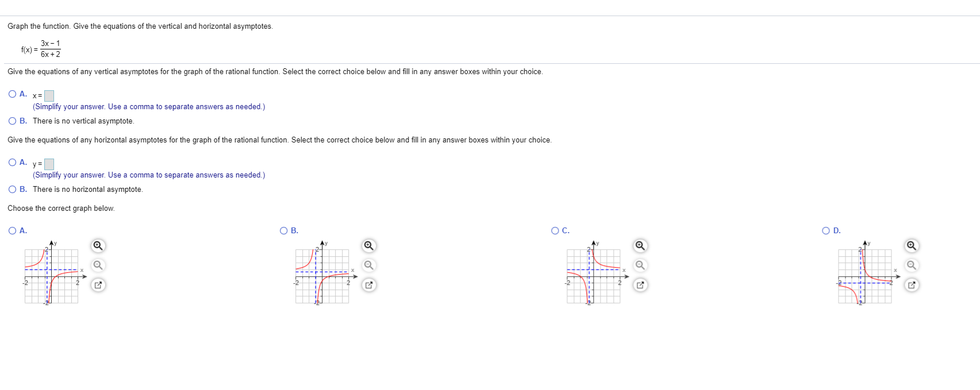
Task: Click the zoom-out magnifier for graph B
Action: pyautogui.click(x=368, y=265)
